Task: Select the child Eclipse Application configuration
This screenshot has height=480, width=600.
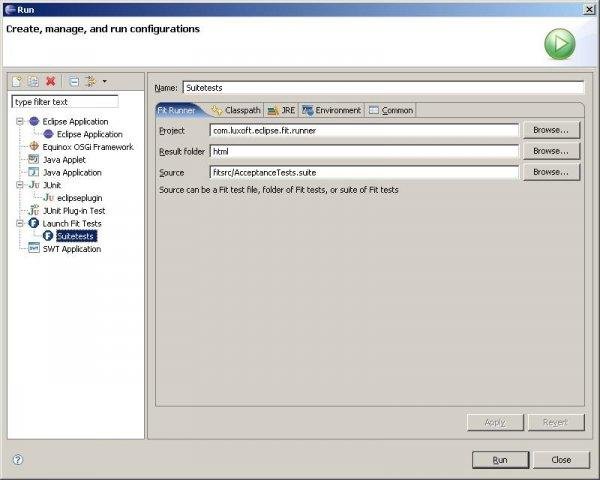Action: tap(90, 134)
